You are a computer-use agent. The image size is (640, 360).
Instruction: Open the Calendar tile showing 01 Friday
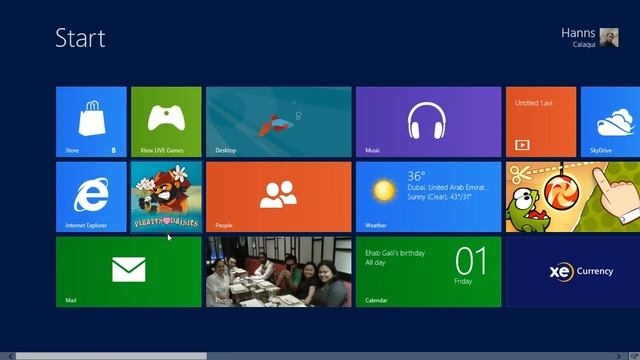pos(429,272)
